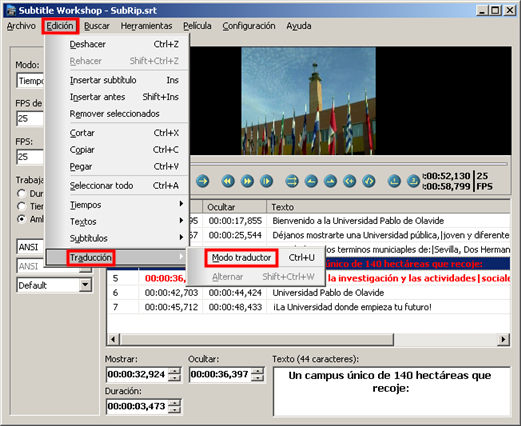Click the FPS de entrada field

(x=30, y=118)
